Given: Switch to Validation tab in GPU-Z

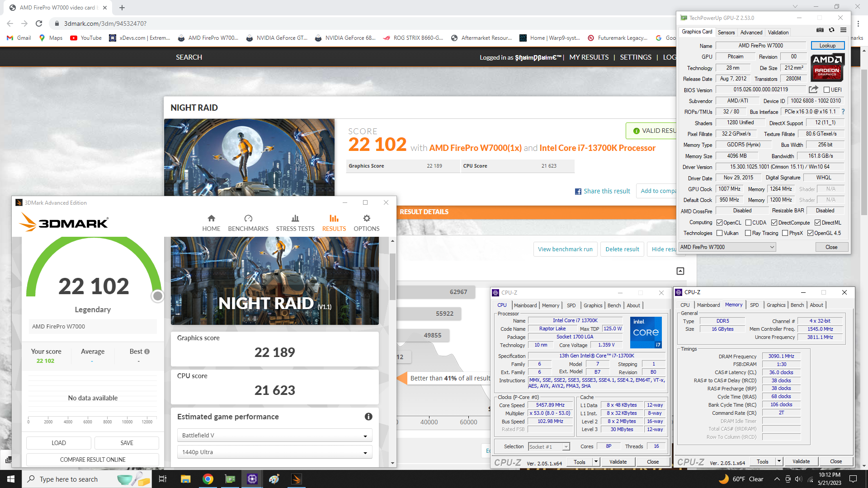Looking at the screenshot, I should click(778, 33).
